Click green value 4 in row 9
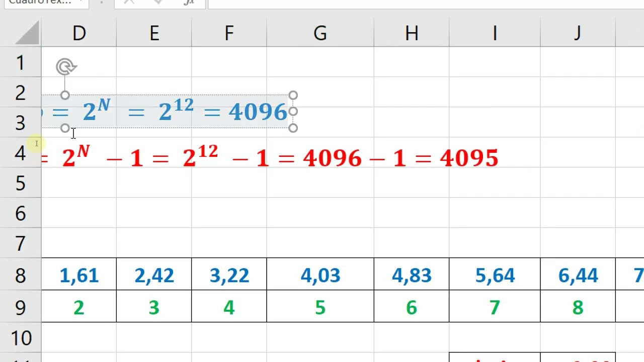This screenshot has height=362, width=644. (229, 307)
